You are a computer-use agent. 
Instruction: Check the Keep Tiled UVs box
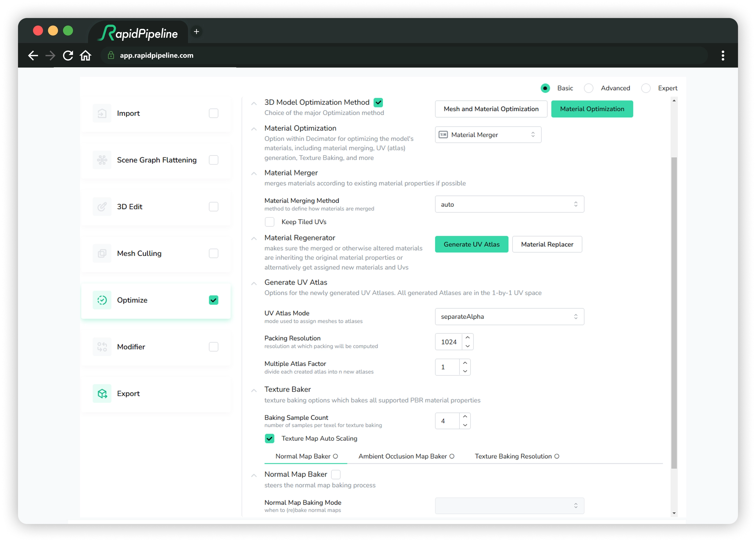pos(270,222)
